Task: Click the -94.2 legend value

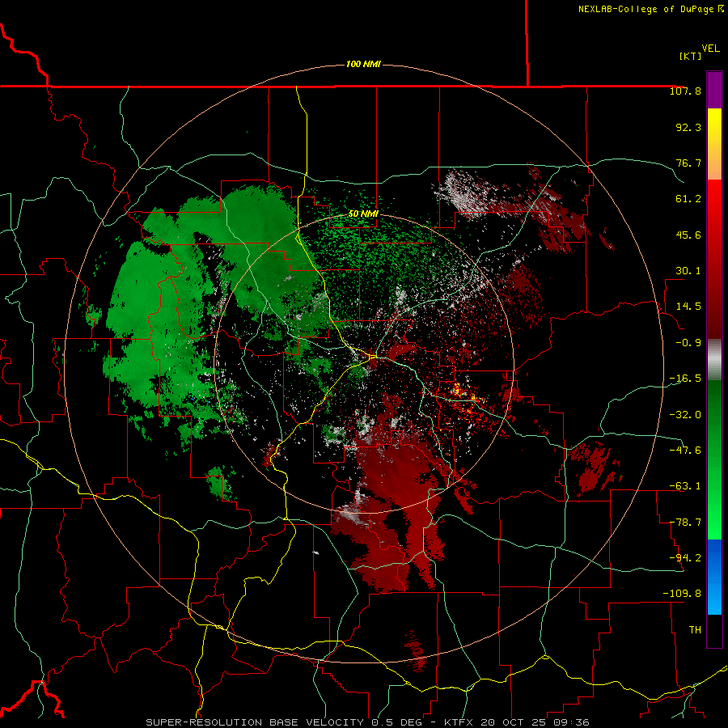Action: coord(685,558)
